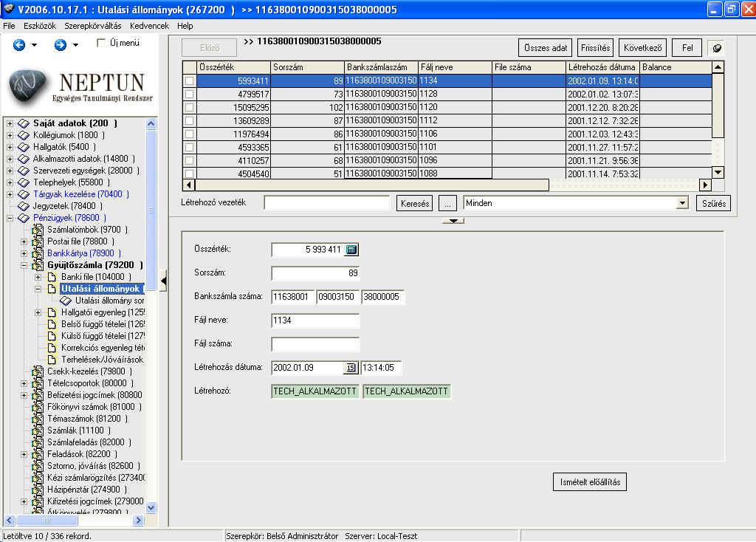Open the Forward arrow history dropdown
Viewport: 756px width, 542px height.
(x=76, y=45)
